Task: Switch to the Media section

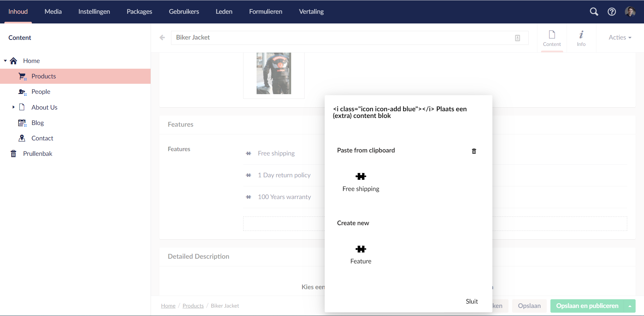Action: pyautogui.click(x=53, y=11)
